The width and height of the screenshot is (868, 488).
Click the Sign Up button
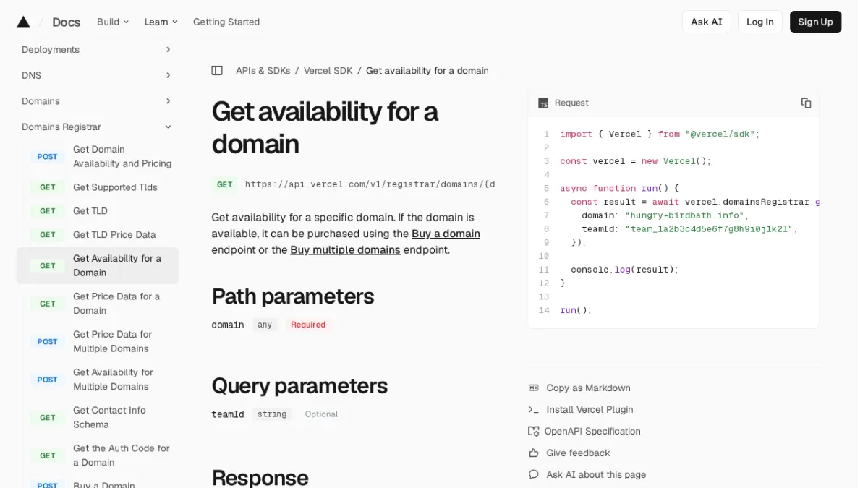(x=815, y=22)
